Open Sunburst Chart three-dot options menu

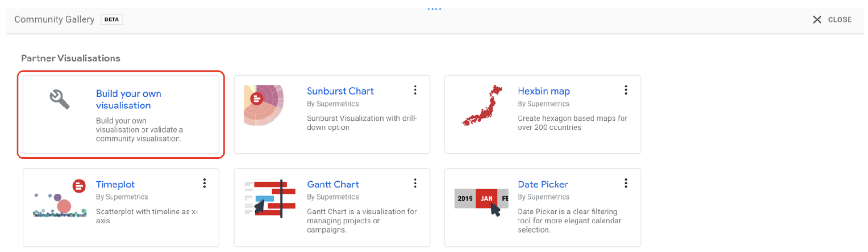click(x=415, y=90)
